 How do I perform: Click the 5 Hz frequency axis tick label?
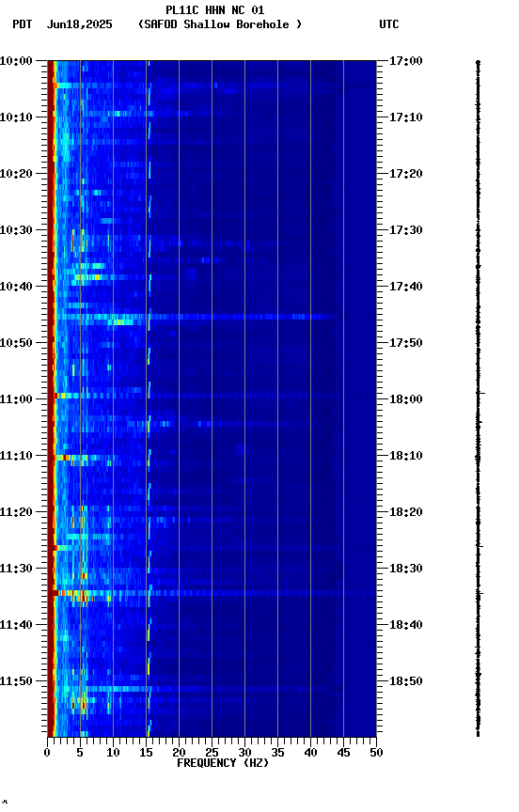pyautogui.click(x=80, y=753)
